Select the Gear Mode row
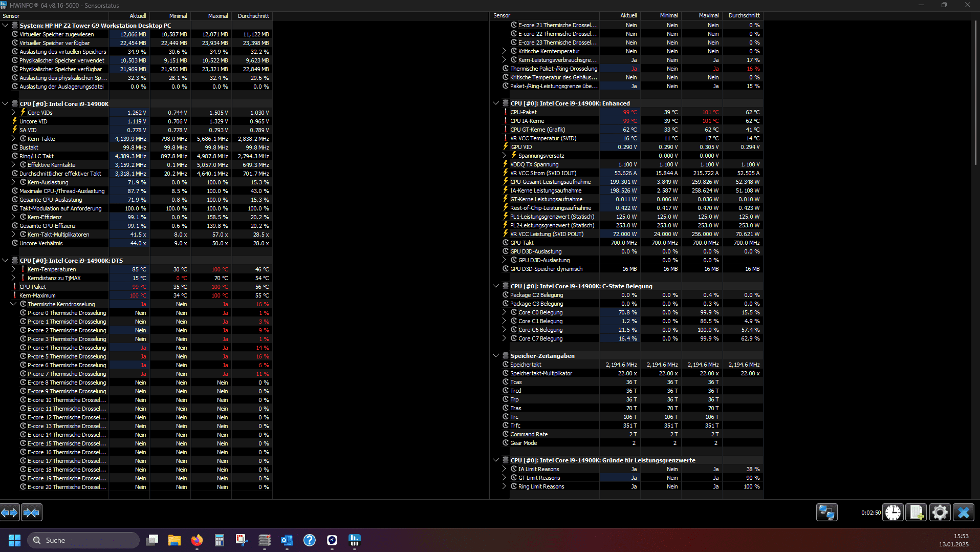 (627, 443)
